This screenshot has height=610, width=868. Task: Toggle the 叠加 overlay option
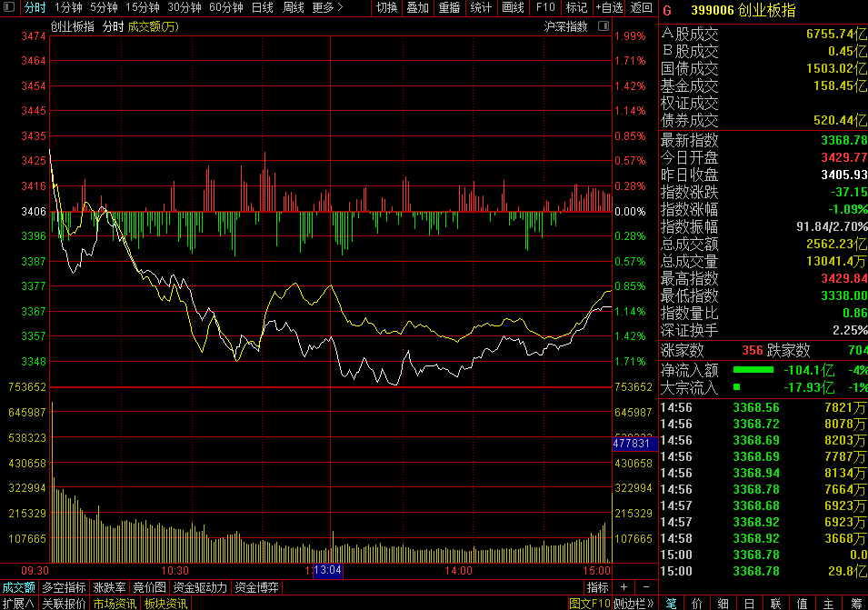tap(417, 8)
